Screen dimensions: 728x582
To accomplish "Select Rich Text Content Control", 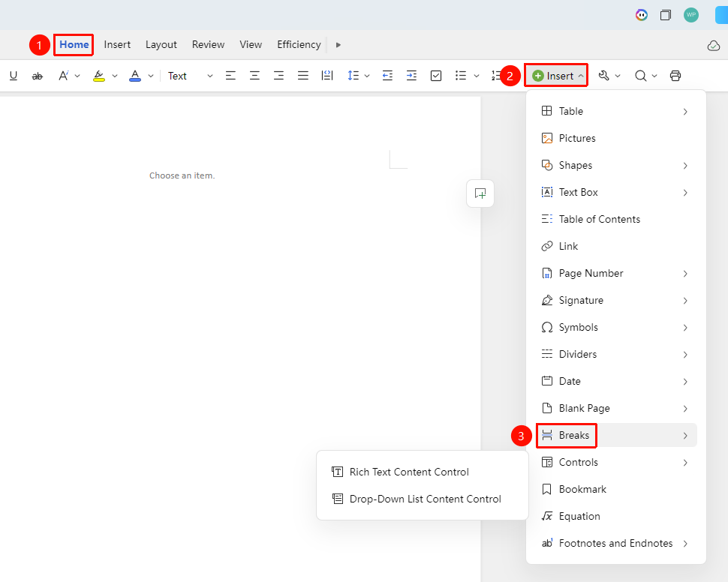I will point(422,472).
